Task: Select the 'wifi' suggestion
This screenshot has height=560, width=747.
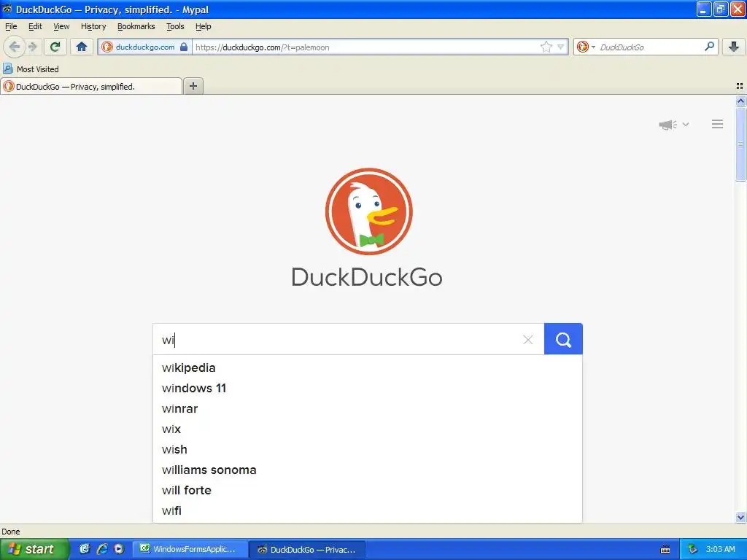Action: (x=368, y=511)
